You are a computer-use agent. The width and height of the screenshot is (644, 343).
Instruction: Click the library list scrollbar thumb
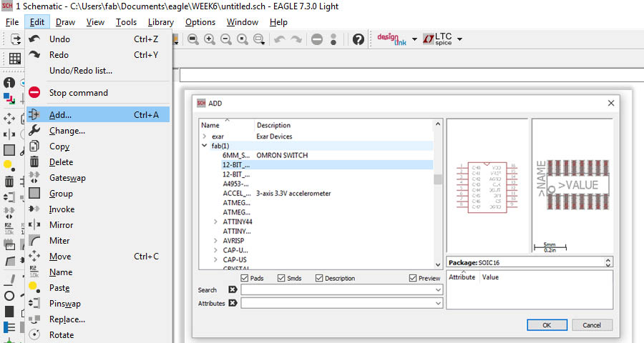tap(438, 179)
